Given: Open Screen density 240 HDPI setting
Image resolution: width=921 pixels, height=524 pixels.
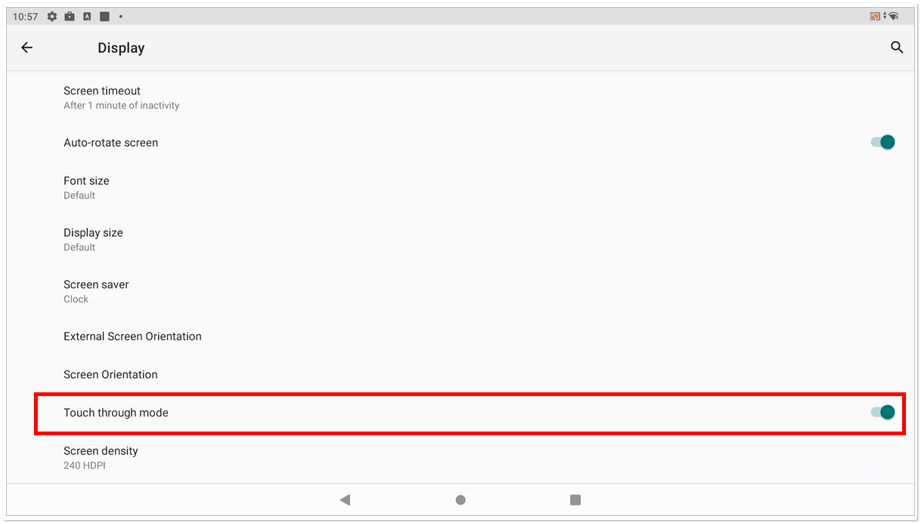Looking at the screenshot, I should point(460,458).
